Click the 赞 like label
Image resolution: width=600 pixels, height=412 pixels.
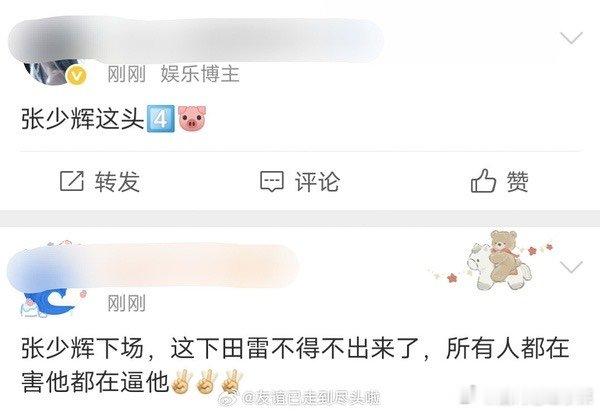[517, 181]
